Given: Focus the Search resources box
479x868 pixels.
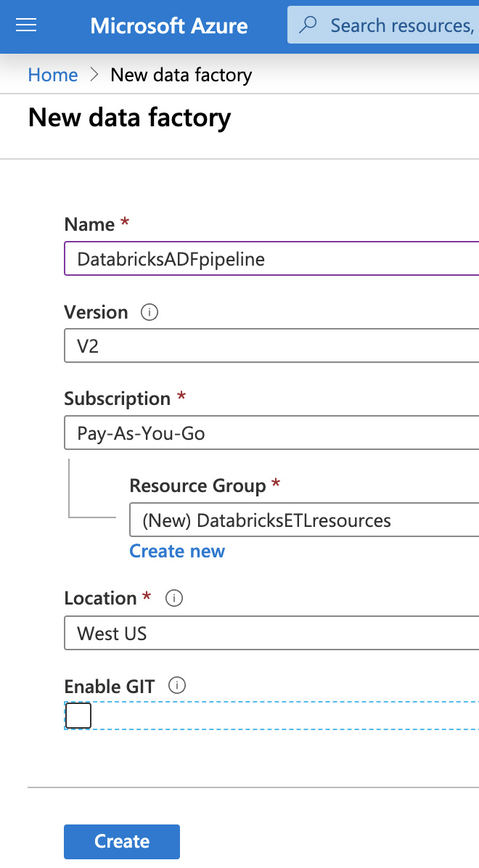Looking at the screenshot, I should [x=401, y=25].
